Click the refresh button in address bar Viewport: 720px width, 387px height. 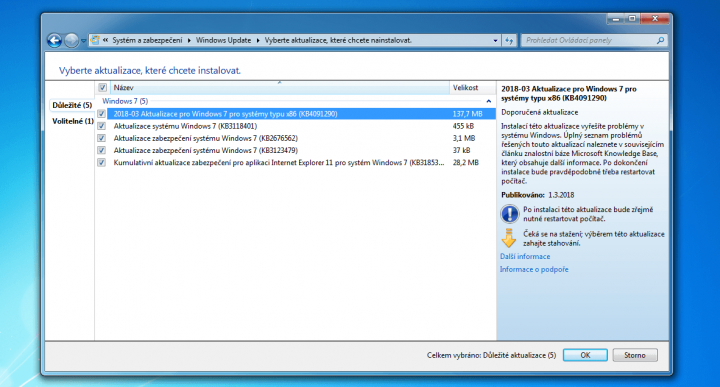[509, 40]
